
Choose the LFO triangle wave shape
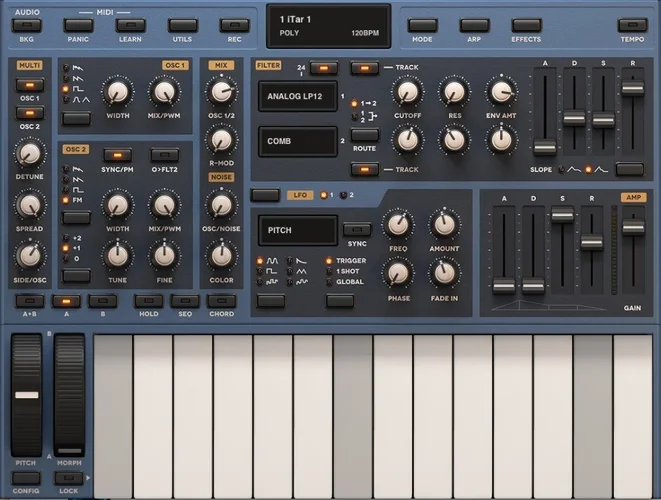[301, 272]
